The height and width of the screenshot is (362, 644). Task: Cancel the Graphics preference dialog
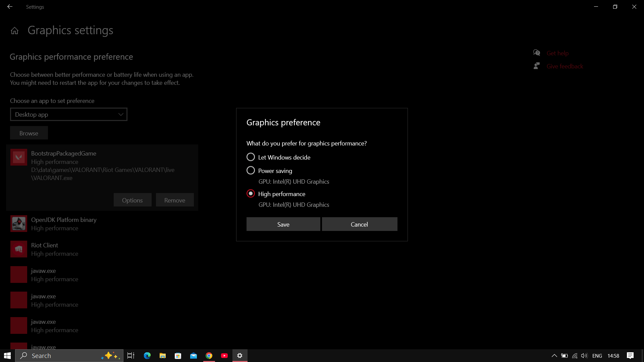pyautogui.click(x=359, y=224)
